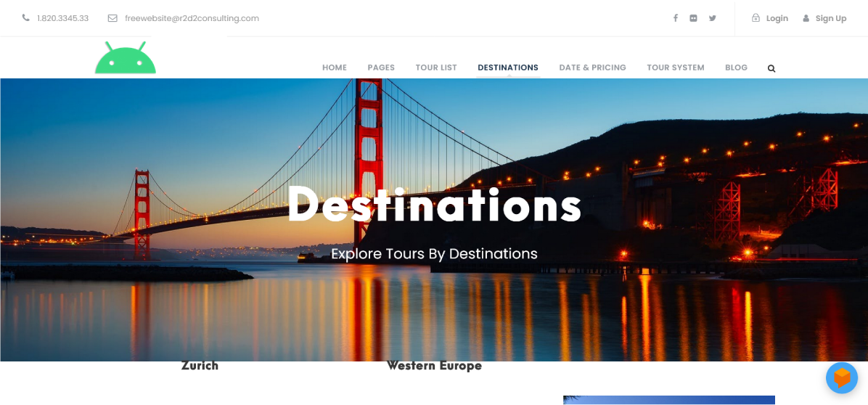Click the freewebsite@r2d2consulting.com email address
The image size is (868, 405).
(192, 18)
